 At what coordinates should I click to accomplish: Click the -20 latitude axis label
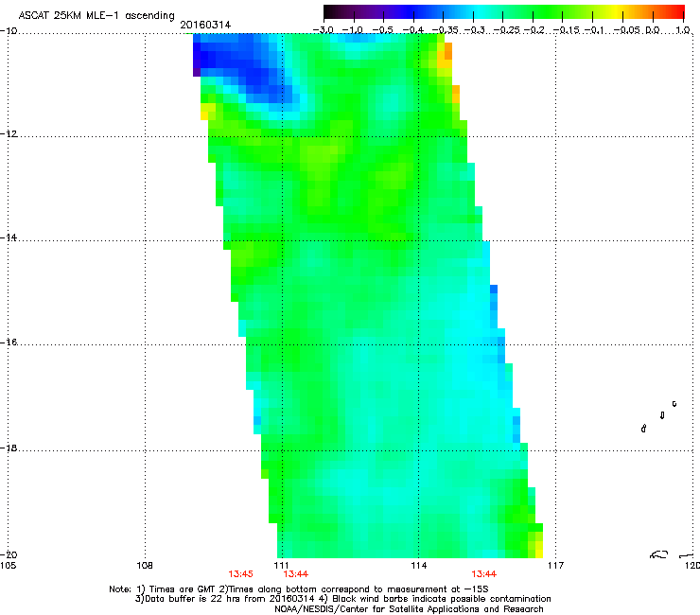[x=9, y=554]
